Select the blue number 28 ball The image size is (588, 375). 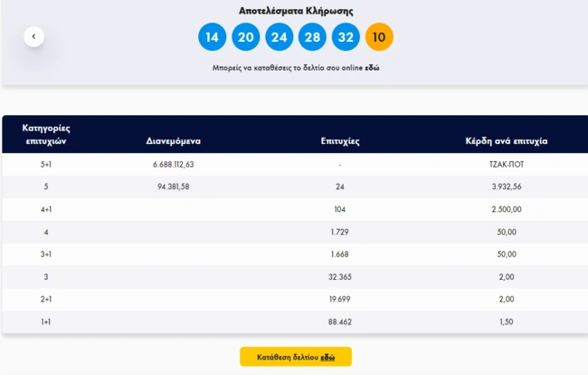pos(312,37)
